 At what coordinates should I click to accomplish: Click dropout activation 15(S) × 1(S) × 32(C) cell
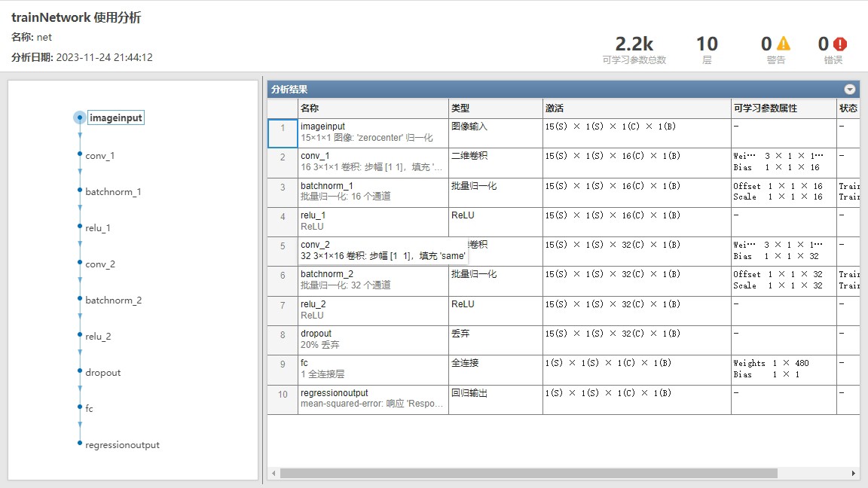coord(637,340)
